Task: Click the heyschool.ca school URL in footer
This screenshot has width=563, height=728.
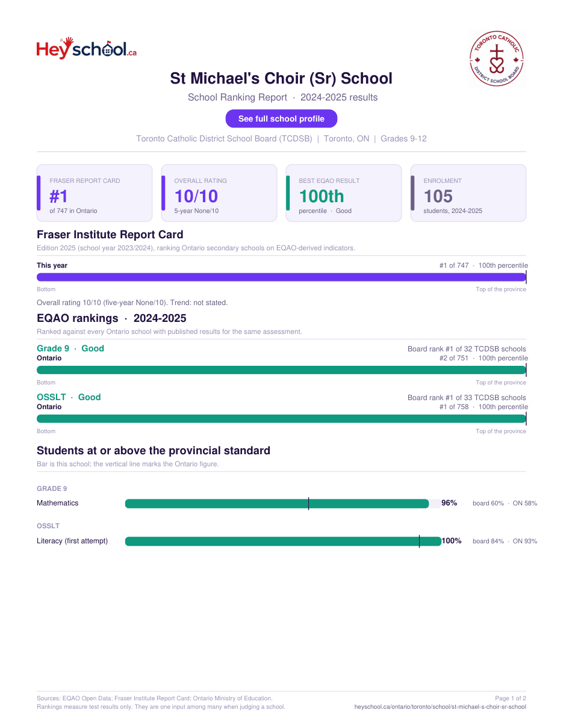Action: point(440,707)
